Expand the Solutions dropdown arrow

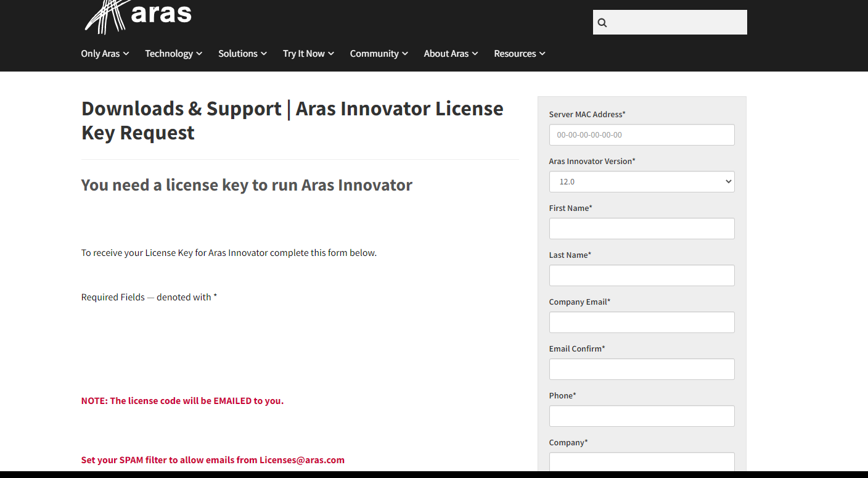tap(264, 54)
